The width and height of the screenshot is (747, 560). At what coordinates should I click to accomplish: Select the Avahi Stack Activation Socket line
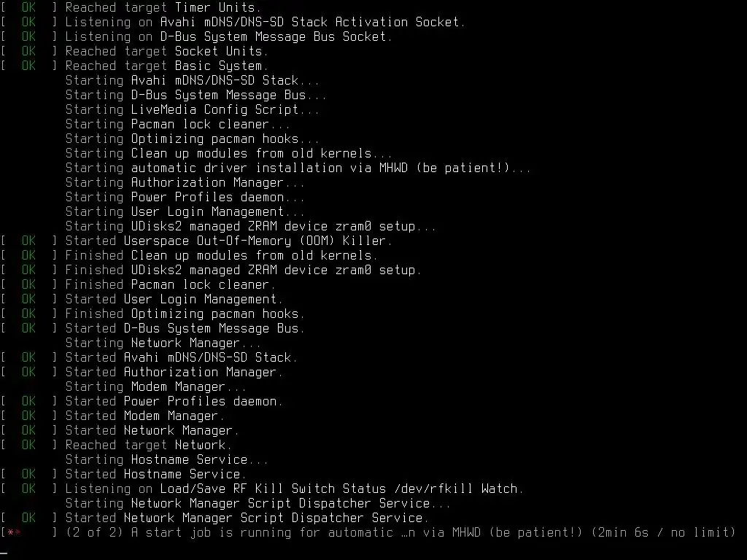233,22
